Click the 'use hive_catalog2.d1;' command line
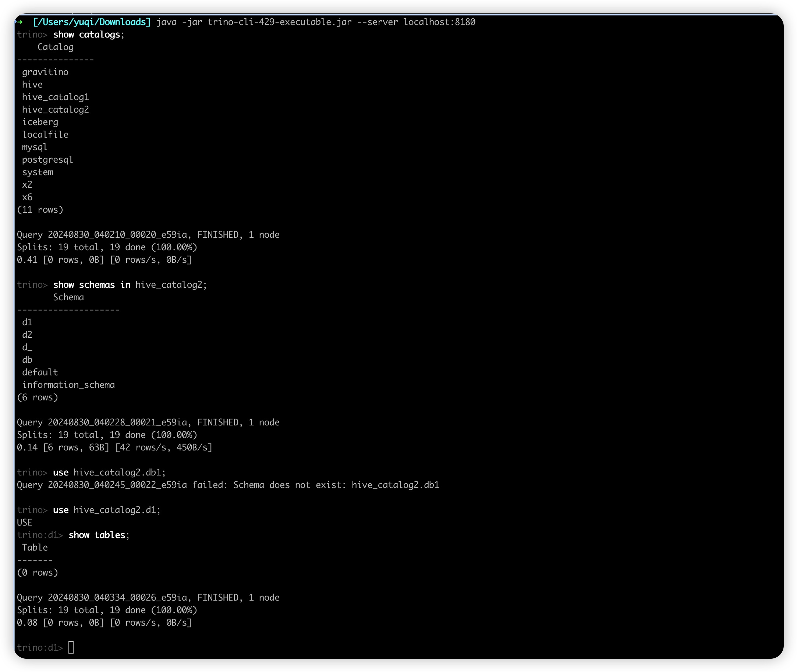 [x=107, y=510]
